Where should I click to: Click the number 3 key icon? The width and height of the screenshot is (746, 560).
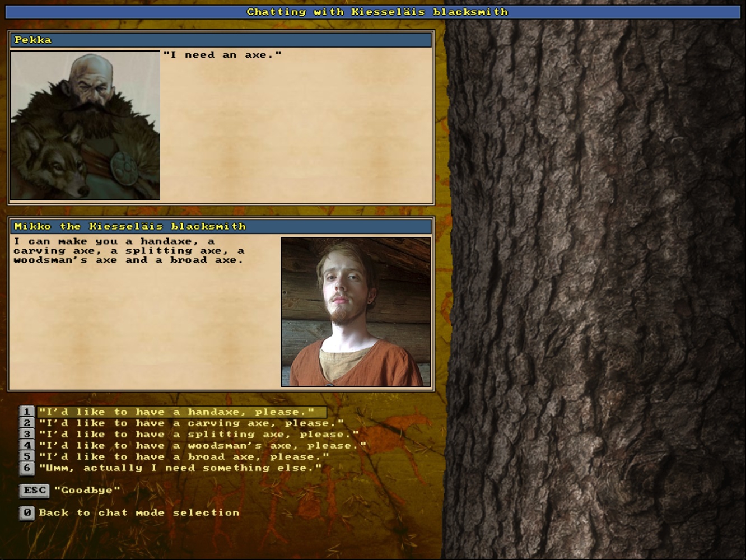[x=27, y=435]
